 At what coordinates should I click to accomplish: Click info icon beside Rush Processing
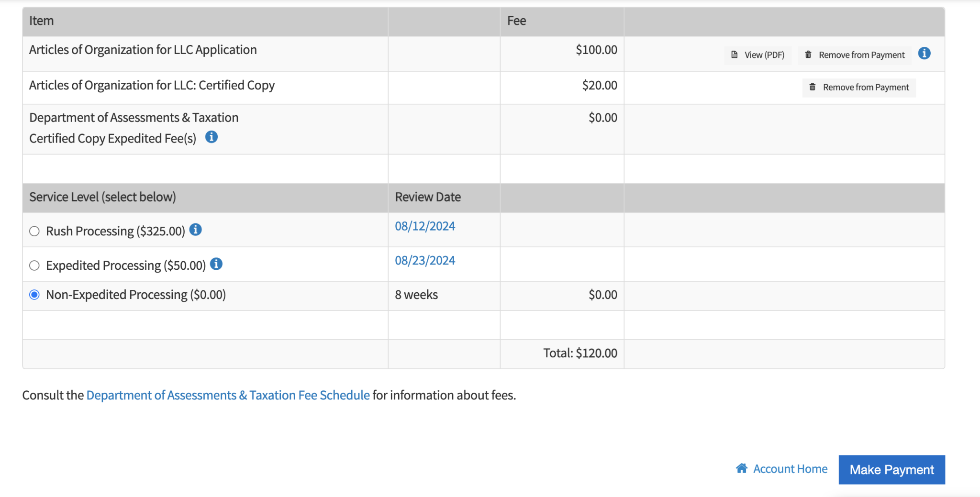(195, 230)
